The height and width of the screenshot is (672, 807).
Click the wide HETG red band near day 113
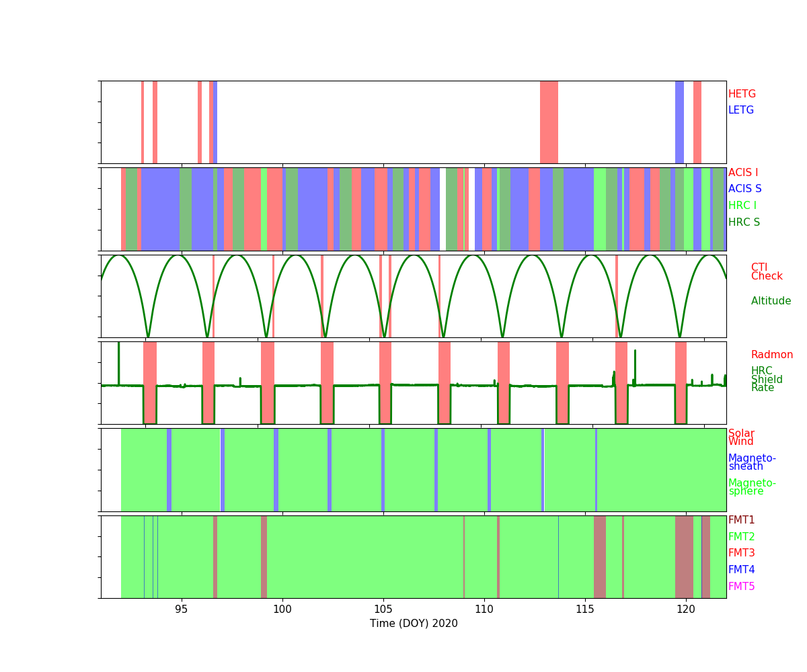pyautogui.click(x=549, y=122)
